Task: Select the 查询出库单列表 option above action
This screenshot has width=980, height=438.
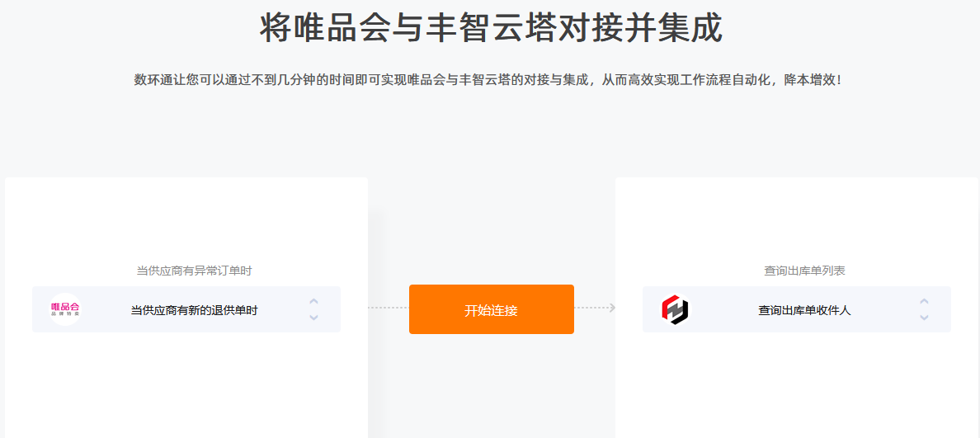Action: (x=804, y=271)
